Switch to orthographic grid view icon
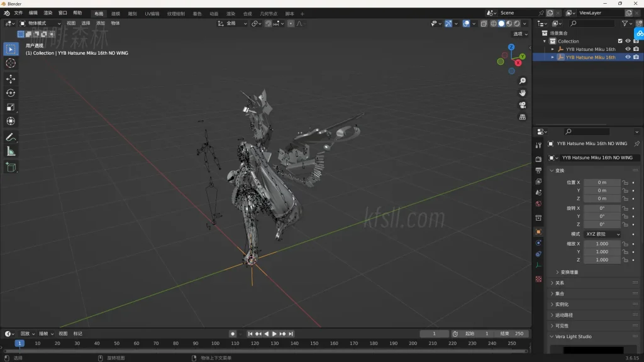Image resolution: width=644 pixels, height=362 pixels. 522,117
